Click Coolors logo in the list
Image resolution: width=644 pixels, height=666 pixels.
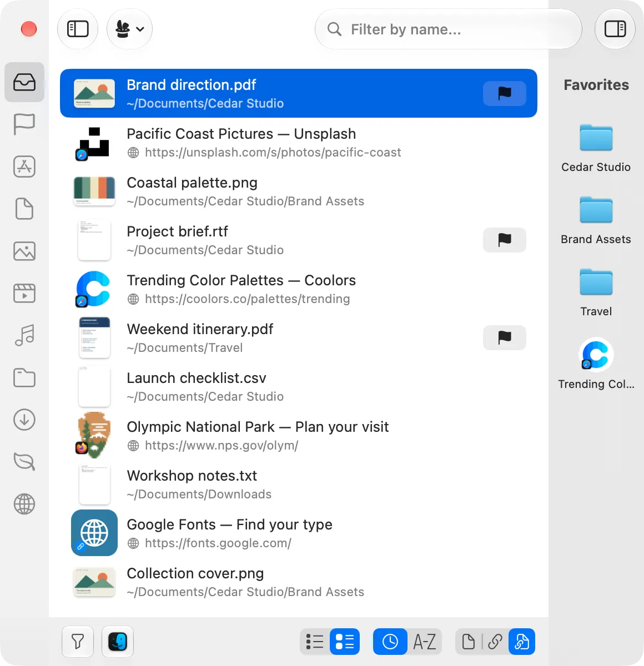tap(93, 289)
